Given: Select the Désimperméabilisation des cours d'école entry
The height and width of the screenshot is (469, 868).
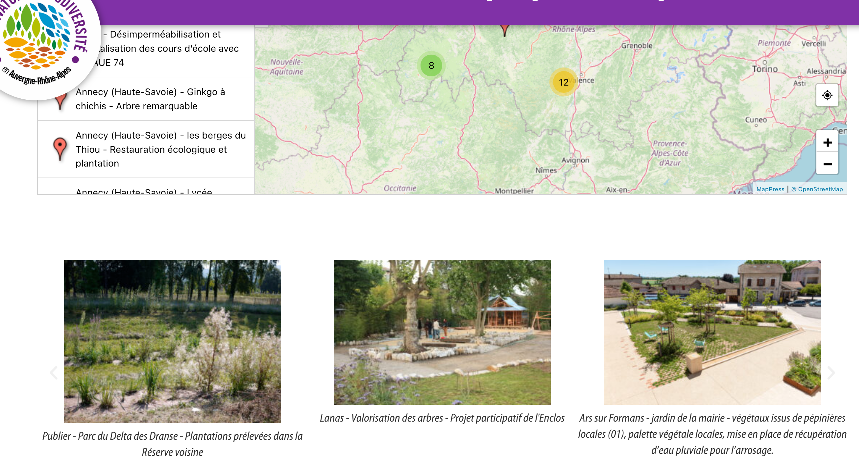Looking at the screenshot, I should (x=146, y=51).
